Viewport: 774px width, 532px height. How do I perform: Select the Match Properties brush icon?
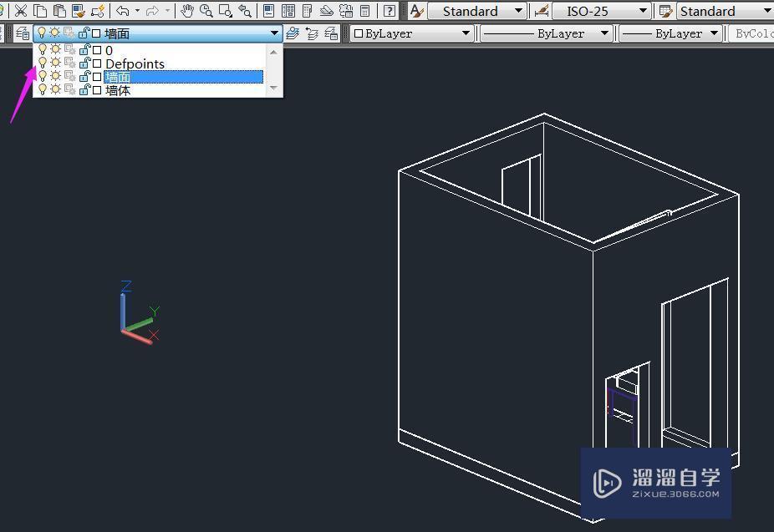coord(79,10)
